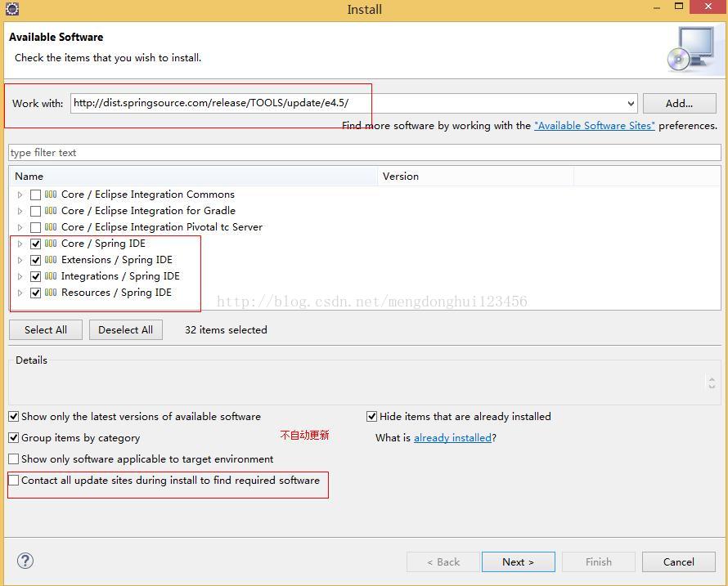Image resolution: width=728 pixels, height=586 pixels.
Task: Select the Integrations / Spring IDE row text
Action: [120, 276]
